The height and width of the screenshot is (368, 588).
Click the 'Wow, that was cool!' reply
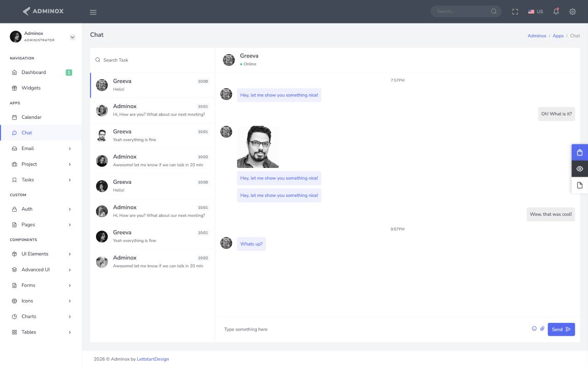coord(551,214)
